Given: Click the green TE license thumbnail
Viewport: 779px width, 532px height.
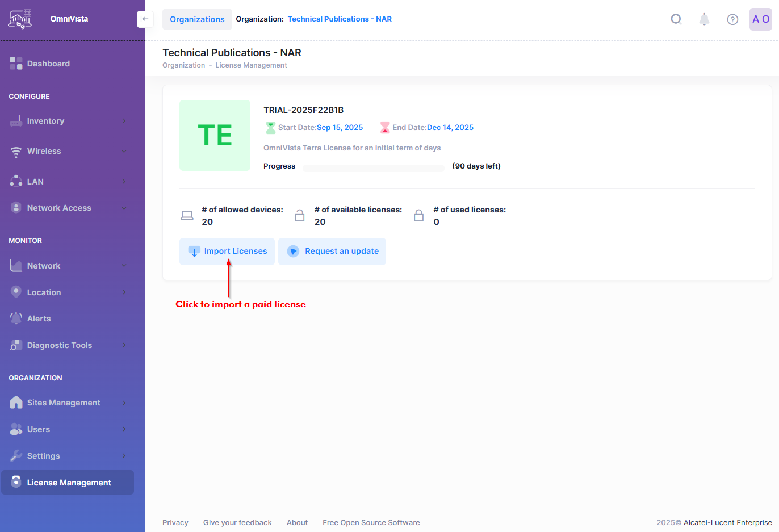Looking at the screenshot, I should (215, 136).
